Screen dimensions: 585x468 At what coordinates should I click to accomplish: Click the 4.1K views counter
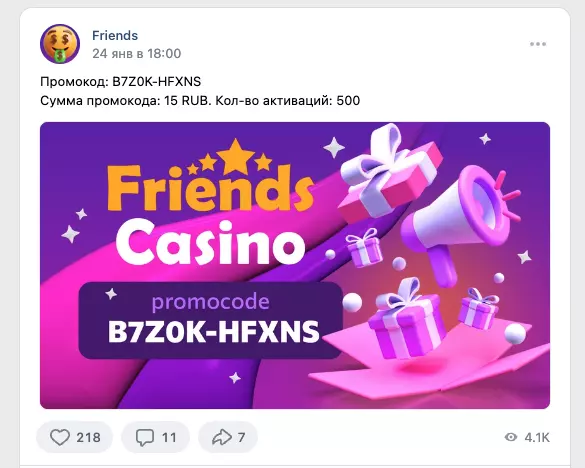coord(537,437)
